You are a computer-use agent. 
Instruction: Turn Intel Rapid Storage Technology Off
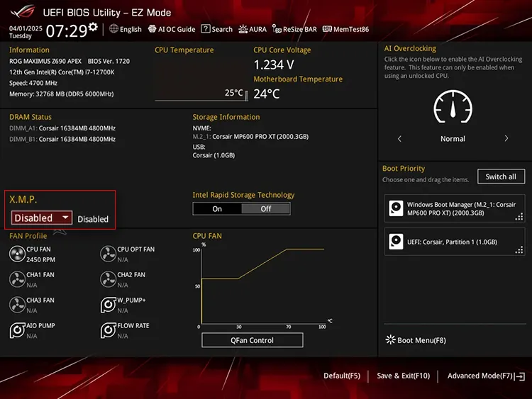pos(266,209)
